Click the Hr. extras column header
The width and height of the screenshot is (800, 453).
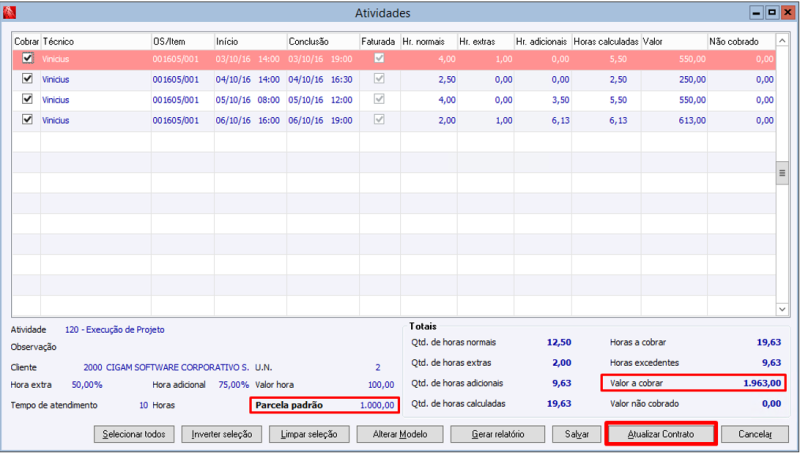(x=486, y=41)
